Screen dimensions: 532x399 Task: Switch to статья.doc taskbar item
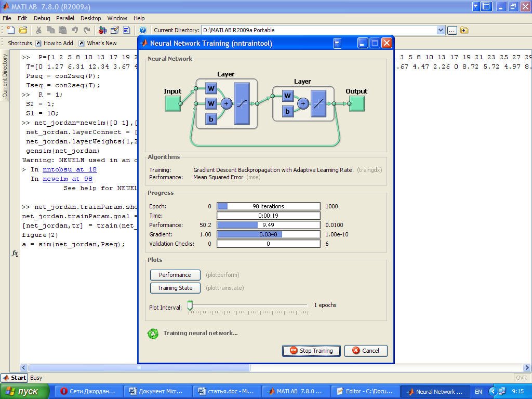(x=227, y=392)
